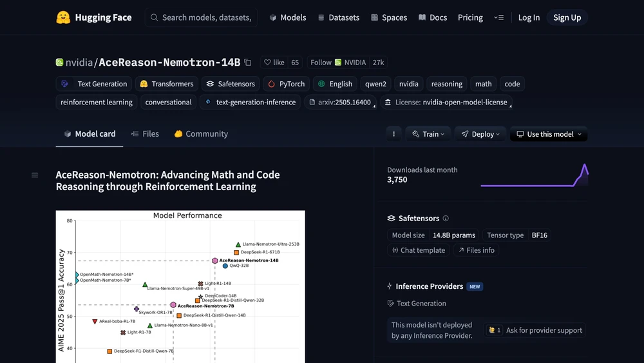Click the NEW badge next to Inference Providers
The width and height of the screenshot is (644, 363).
475,286
